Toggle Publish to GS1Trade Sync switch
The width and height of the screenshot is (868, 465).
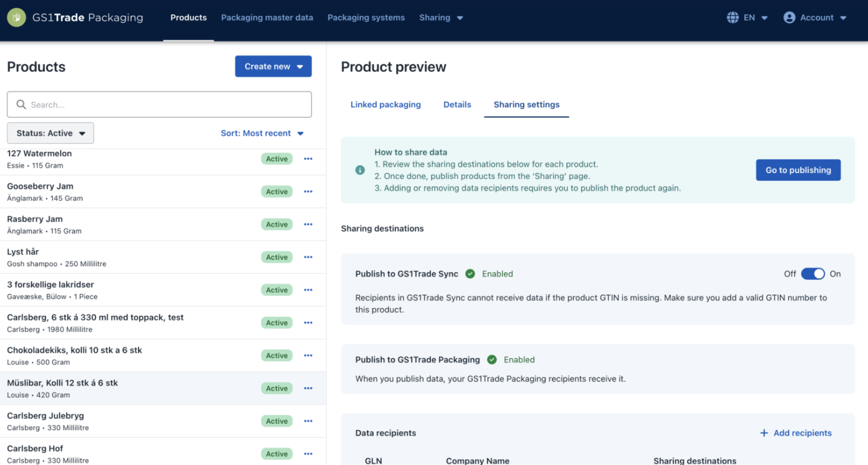[x=813, y=273]
